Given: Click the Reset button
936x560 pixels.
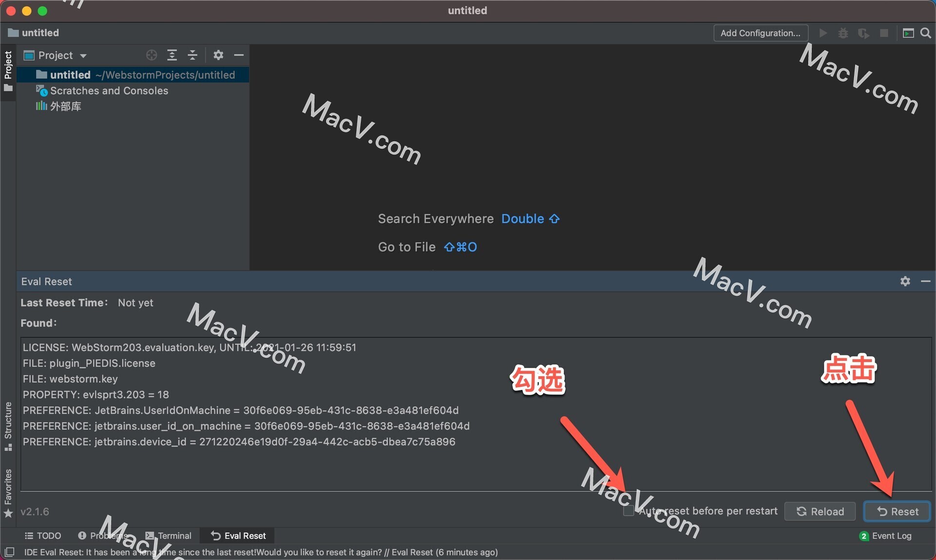Looking at the screenshot, I should pyautogui.click(x=899, y=511).
